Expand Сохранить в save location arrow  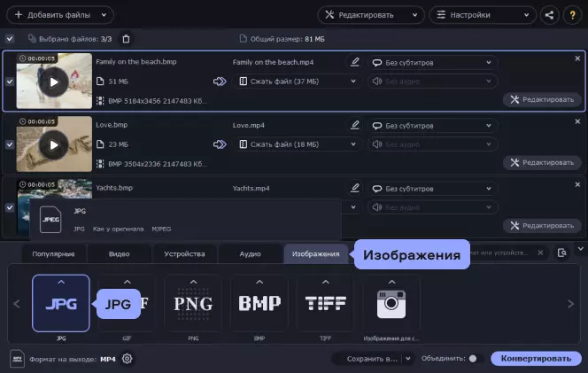tap(408, 359)
